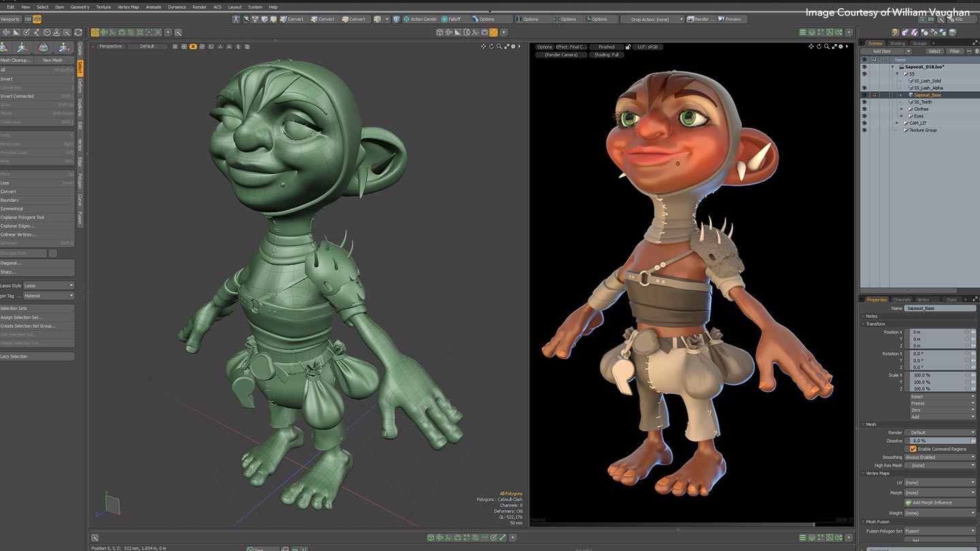Hide the SS_Lash_Alpha item via eye icon
Screen dimensions: 980x551
[864, 88]
